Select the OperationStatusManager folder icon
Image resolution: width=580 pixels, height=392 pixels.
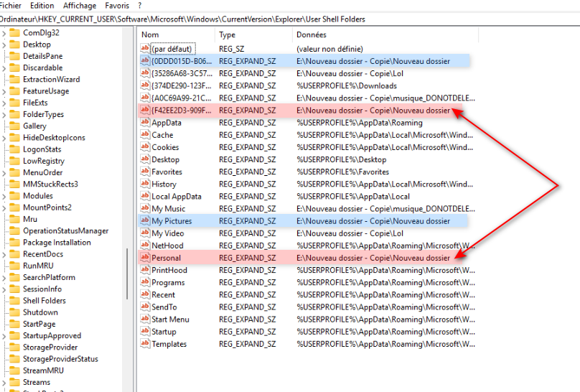14,230
